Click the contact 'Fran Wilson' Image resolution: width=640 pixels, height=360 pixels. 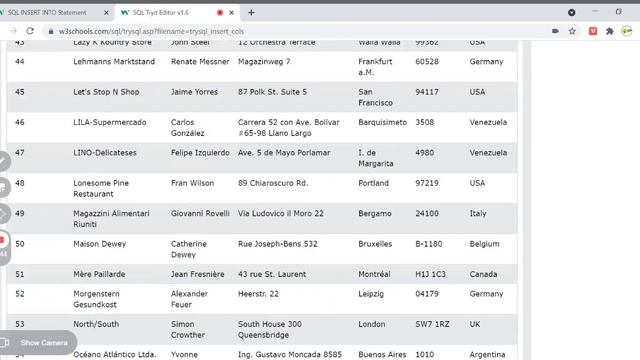[192, 183]
